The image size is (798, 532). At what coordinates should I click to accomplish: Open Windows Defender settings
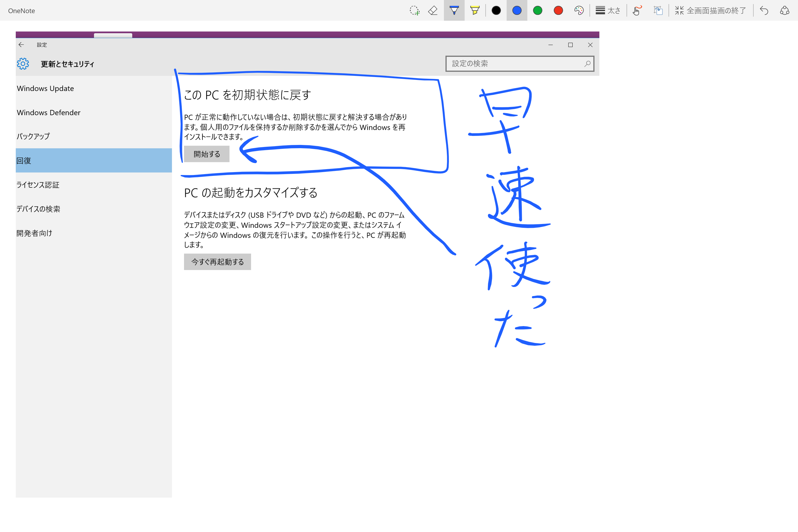(94, 112)
